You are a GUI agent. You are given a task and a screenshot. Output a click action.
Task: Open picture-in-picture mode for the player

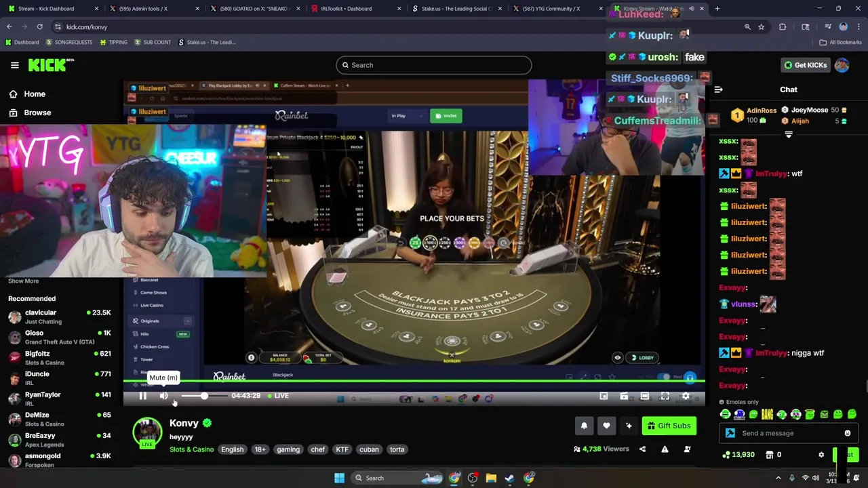tap(604, 396)
